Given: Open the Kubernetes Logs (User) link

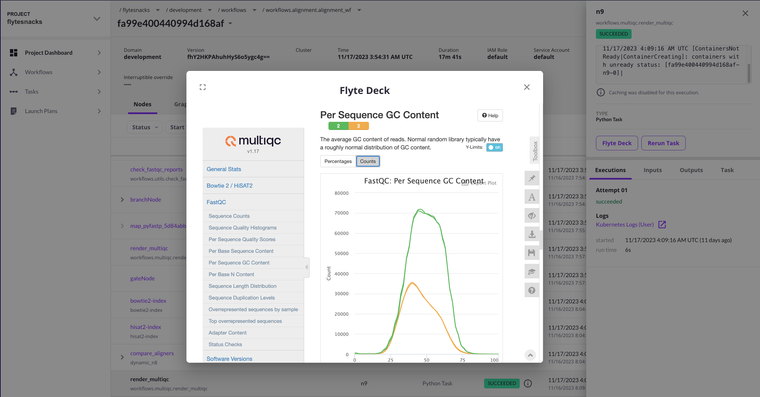Looking at the screenshot, I should tap(625, 224).
